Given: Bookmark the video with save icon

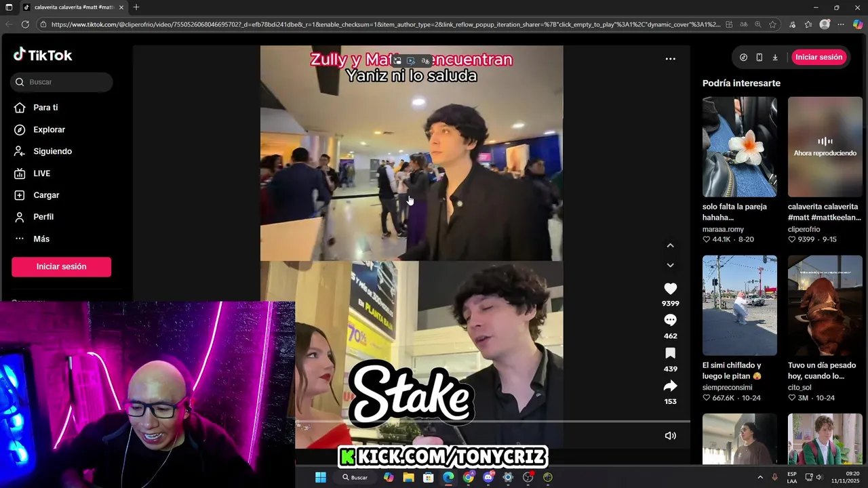Looking at the screenshot, I should 670,353.
